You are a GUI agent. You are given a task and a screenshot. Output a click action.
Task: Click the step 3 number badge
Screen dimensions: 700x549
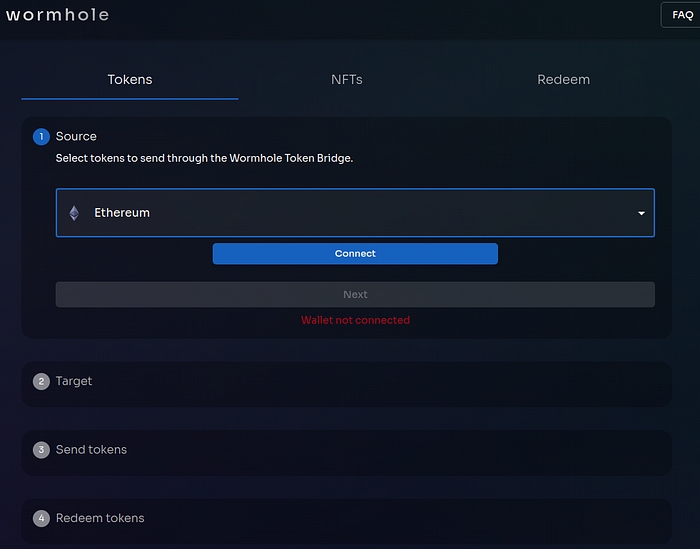[x=41, y=450]
